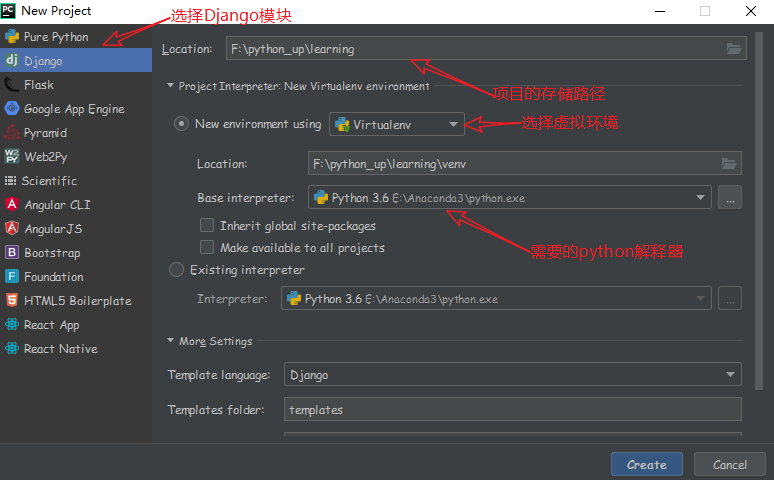Image resolution: width=774 pixels, height=480 pixels.
Task: Click the Web2Py icon
Action: point(12,156)
